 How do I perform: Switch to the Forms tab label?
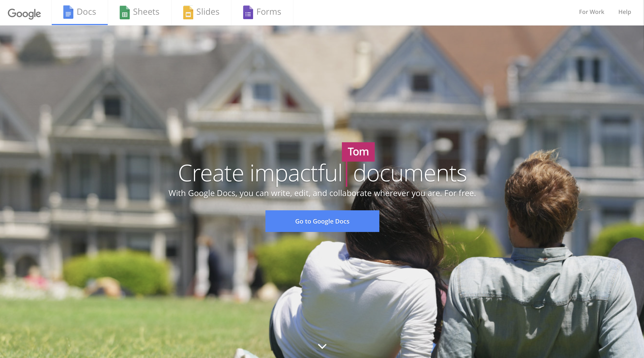click(269, 12)
